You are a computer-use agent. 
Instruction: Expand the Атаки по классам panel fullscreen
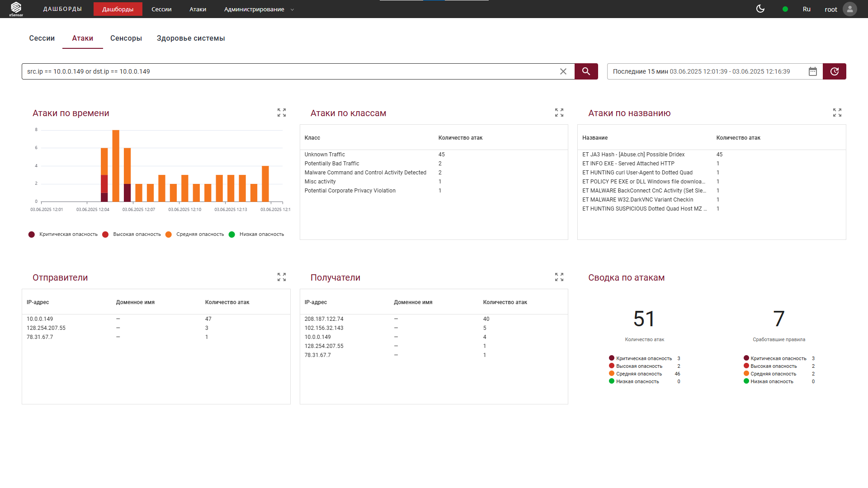559,113
